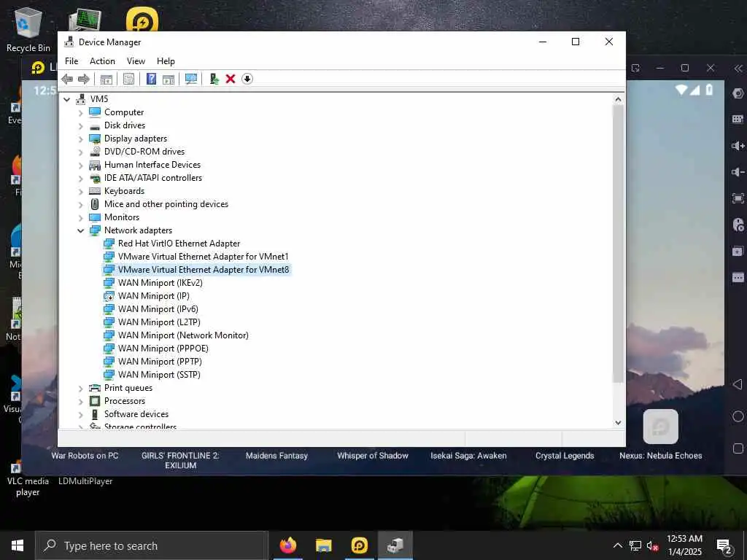
Task: Open Recycle Bin desktop icon
Action: [28, 30]
